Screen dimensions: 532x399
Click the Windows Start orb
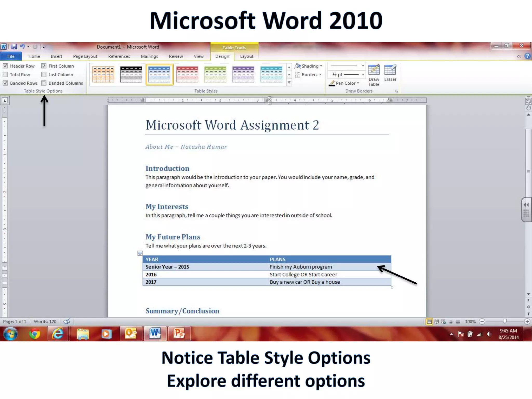click(10, 334)
